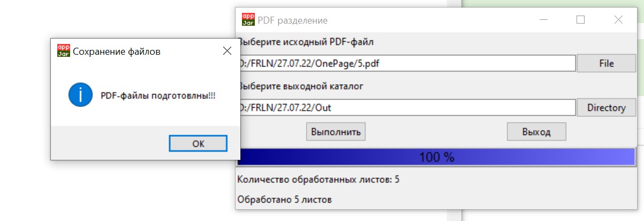Screen dimensions: 644x221
Task: Focus the source PDF path field
Action: click(407, 63)
